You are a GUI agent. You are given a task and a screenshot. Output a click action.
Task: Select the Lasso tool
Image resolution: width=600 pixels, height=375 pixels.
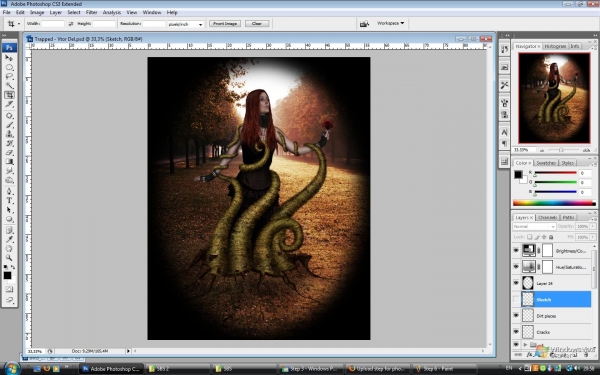pyautogui.click(x=9, y=77)
